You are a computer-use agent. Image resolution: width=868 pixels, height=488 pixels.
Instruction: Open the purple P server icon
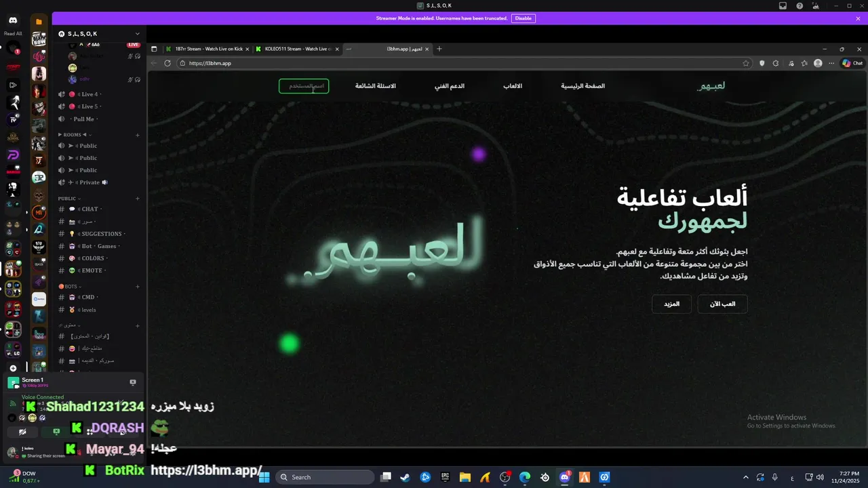click(x=13, y=155)
